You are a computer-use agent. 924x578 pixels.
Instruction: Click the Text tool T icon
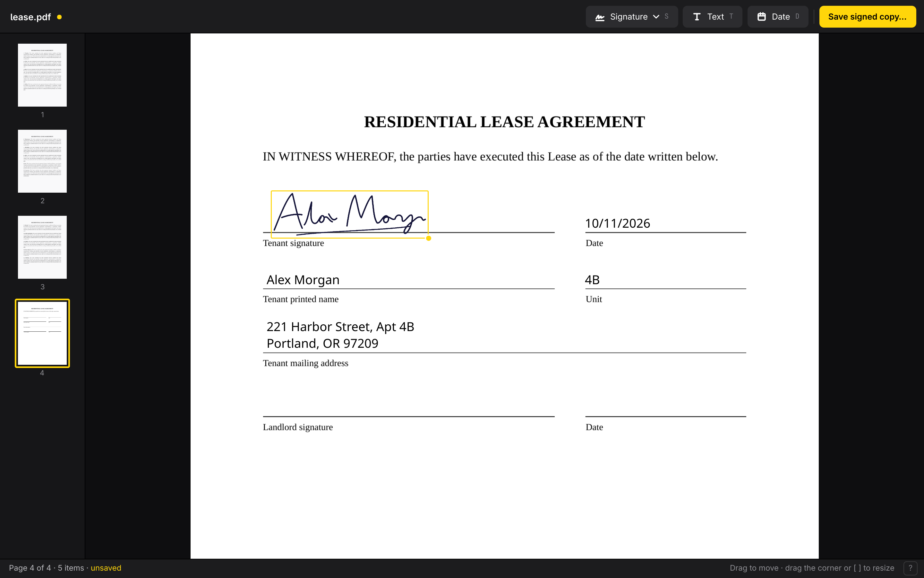coord(697,17)
